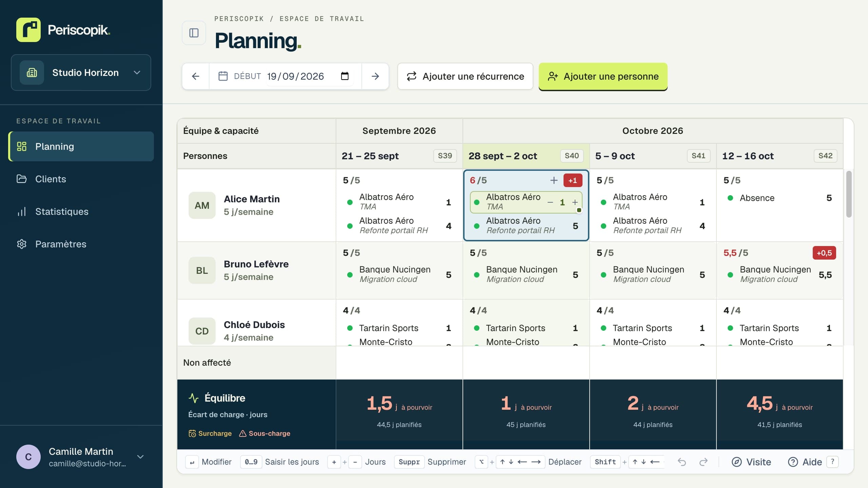Viewport: 868px width, 488px height.
Task: Decrease Albatros Aéro TMA days by one
Action: coord(550,202)
